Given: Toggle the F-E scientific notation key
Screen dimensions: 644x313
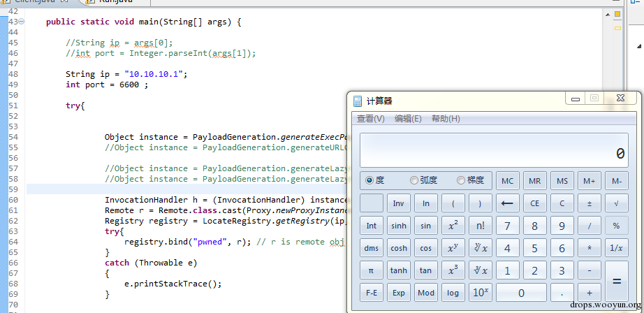Looking at the screenshot, I should tap(372, 293).
